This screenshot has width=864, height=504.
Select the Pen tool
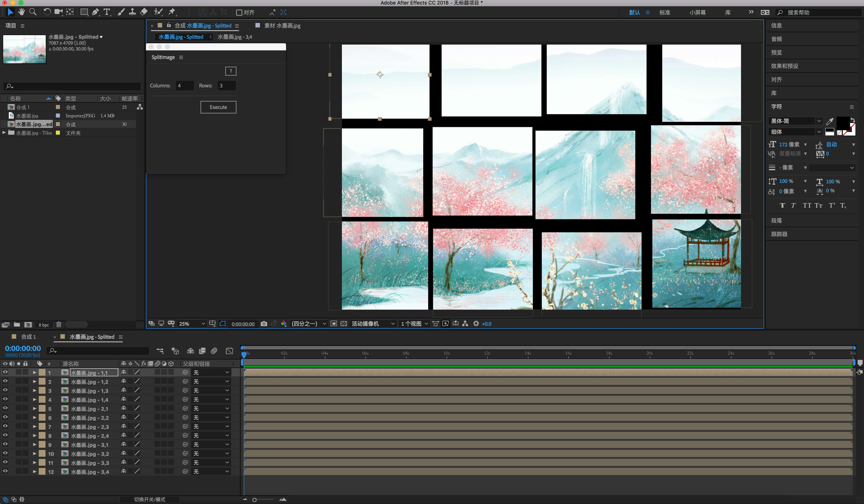coord(95,12)
